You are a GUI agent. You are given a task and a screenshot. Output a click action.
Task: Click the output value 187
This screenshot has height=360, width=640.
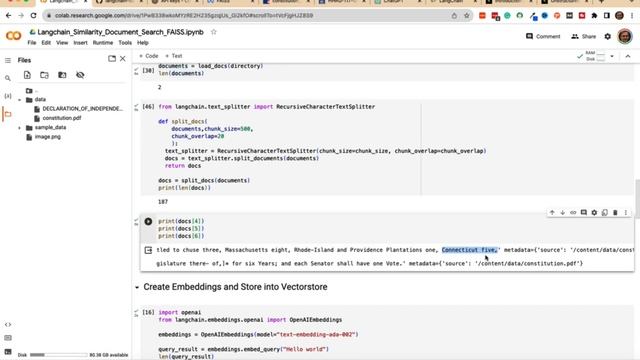coord(163,202)
